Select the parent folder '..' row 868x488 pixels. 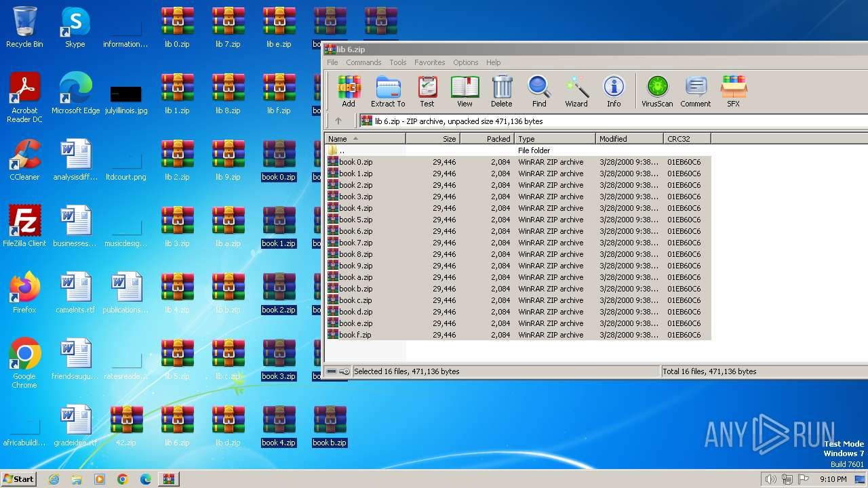point(518,150)
